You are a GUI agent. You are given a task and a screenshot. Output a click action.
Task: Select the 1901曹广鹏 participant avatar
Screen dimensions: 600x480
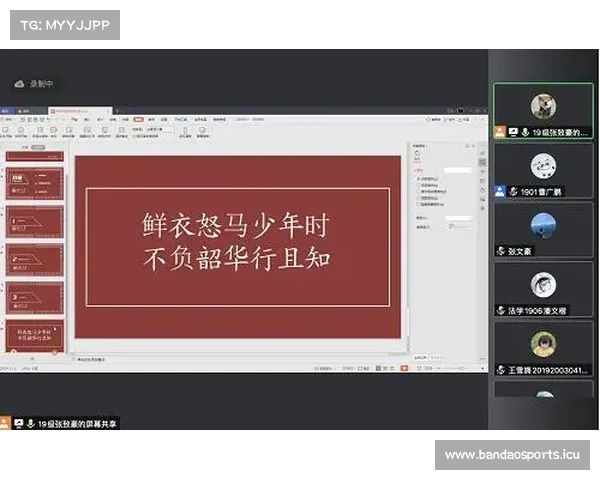[x=543, y=166]
